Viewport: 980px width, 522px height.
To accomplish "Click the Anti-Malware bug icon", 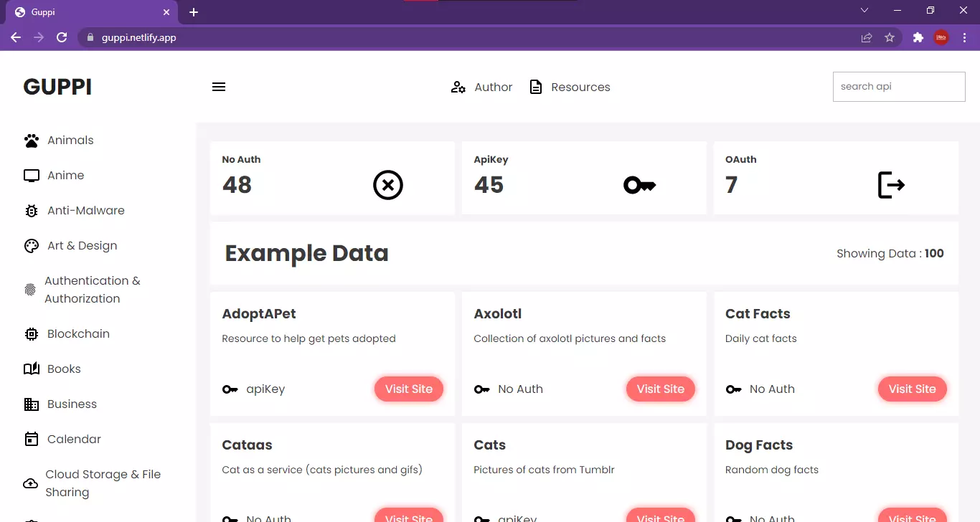I will point(32,211).
